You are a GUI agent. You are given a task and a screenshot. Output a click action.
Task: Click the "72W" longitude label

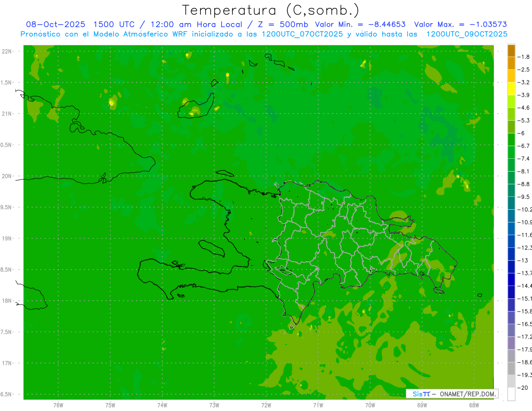click(x=266, y=405)
